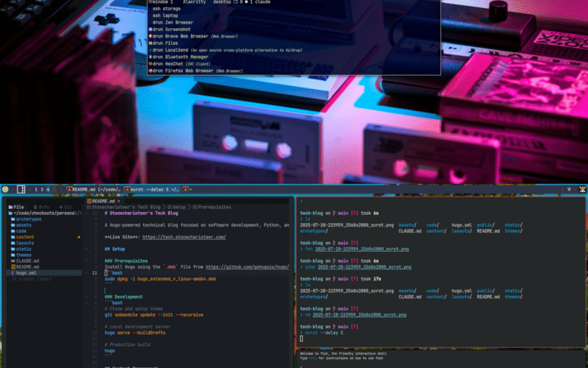Focus the scrot --delay 5 taskbar window
The width and height of the screenshot is (588, 368).
(153, 189)
